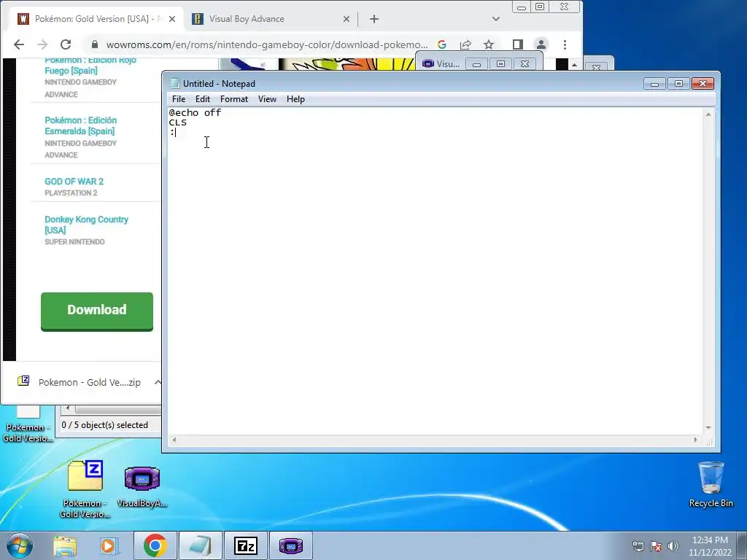The height and width of the screenshot is (560, 747).
Task: Bookmark this page with the star icon
Action: point(489,44)
